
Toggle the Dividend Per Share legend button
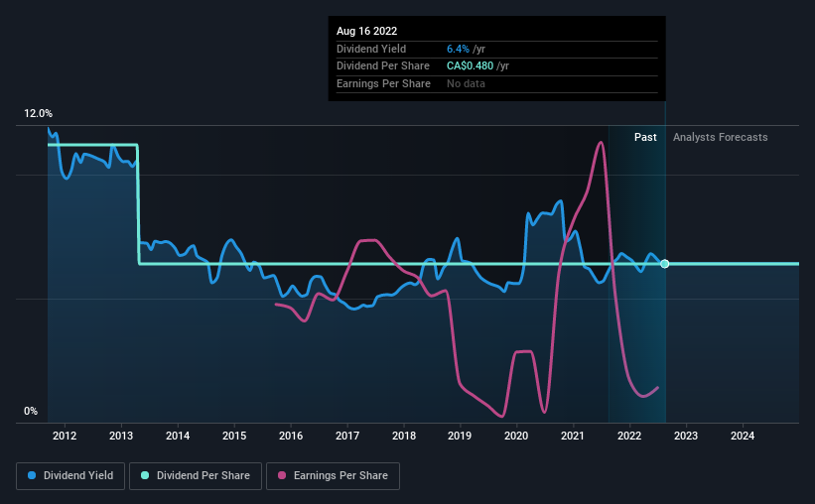click(196, 476)
